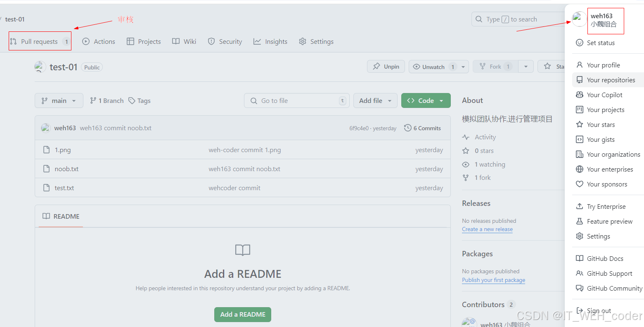Click the 0 stars link

(x=478, y=150)
